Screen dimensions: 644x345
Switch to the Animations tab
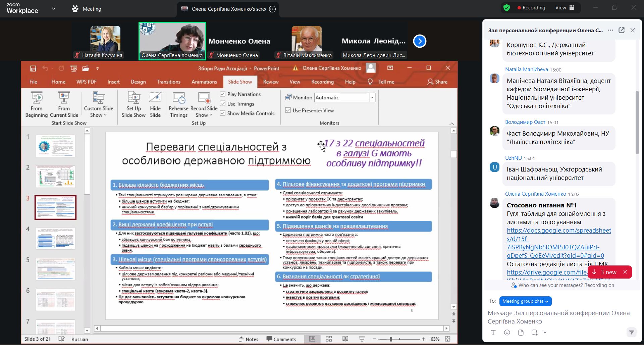(x=204, y=82)
